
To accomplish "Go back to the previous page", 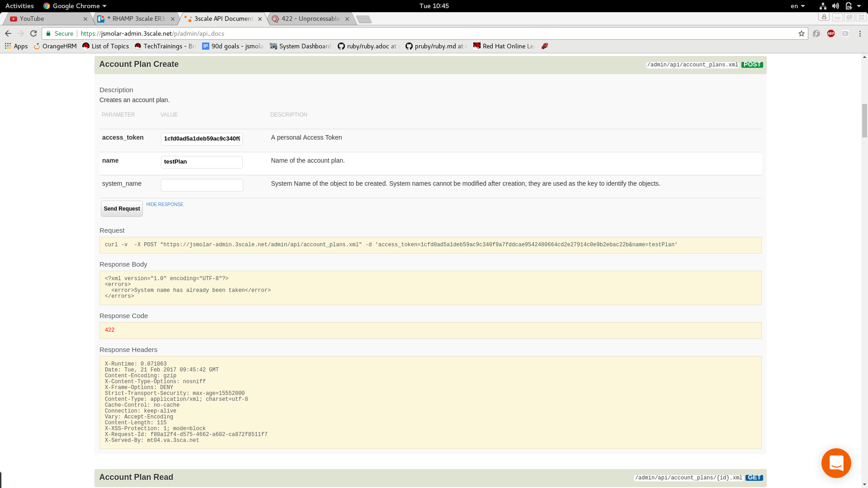I will [8, 33].
